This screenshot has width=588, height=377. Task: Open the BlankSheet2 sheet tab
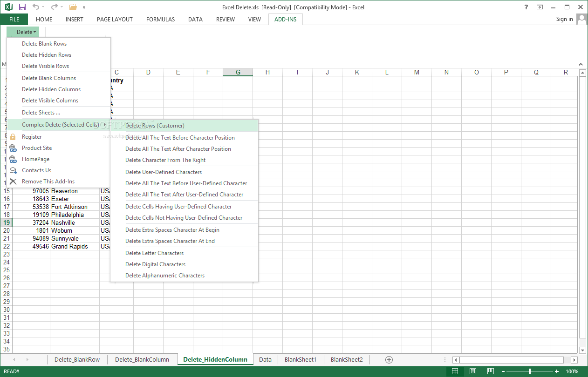point(347,359)
